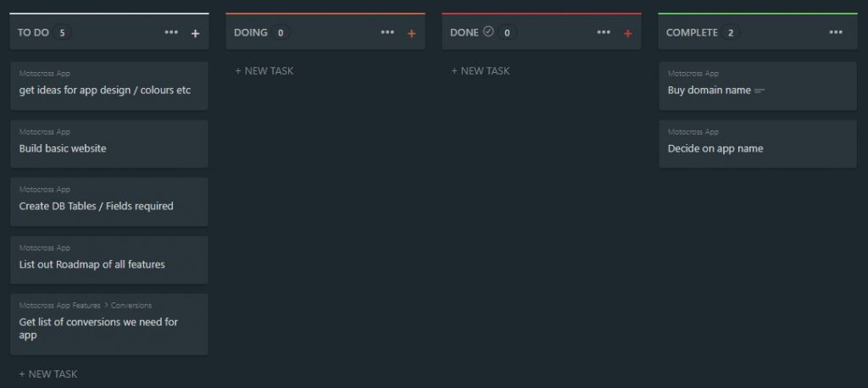Click the checkmark icon beside DONE

488,32
